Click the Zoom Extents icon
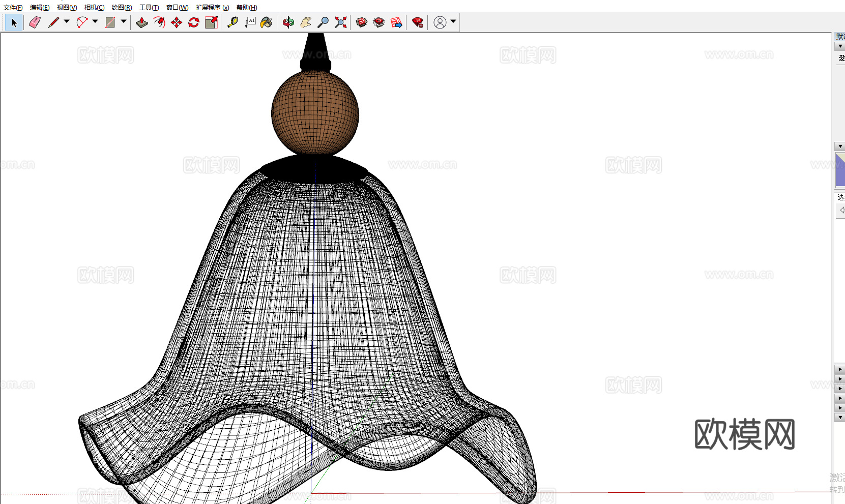 point(340,22)
